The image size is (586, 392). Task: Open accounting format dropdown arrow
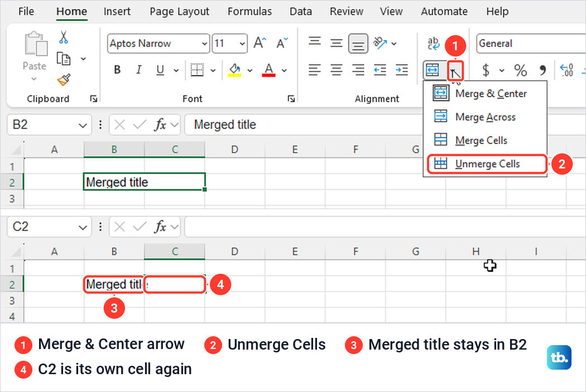point(502,70)
